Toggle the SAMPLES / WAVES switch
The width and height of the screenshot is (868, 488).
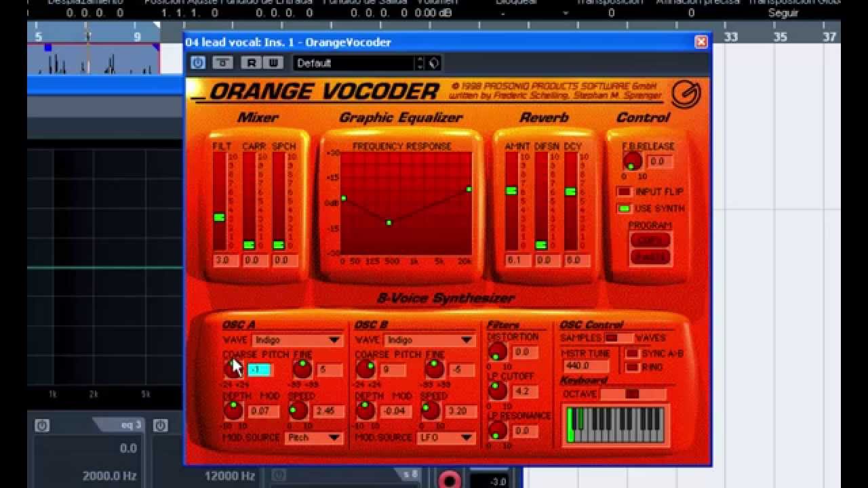tap(618, 338)
